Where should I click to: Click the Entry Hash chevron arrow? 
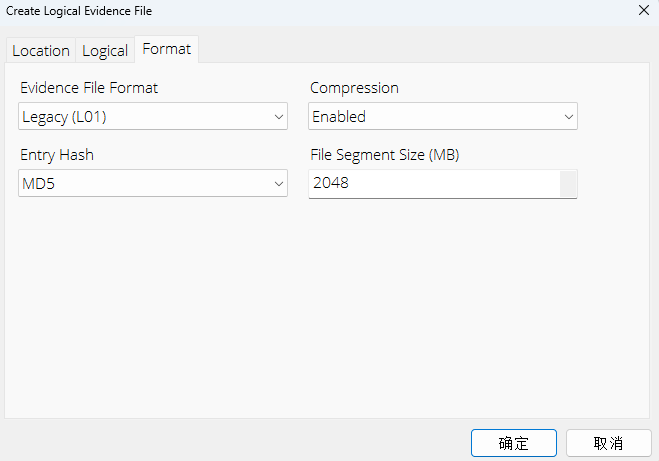(x=278, y=184)
